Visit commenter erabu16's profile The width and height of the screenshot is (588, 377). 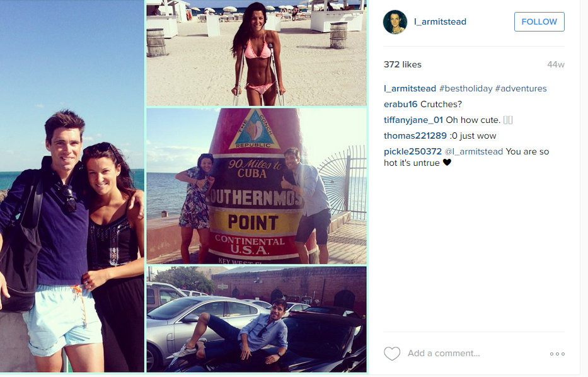(x=400, y=104)
